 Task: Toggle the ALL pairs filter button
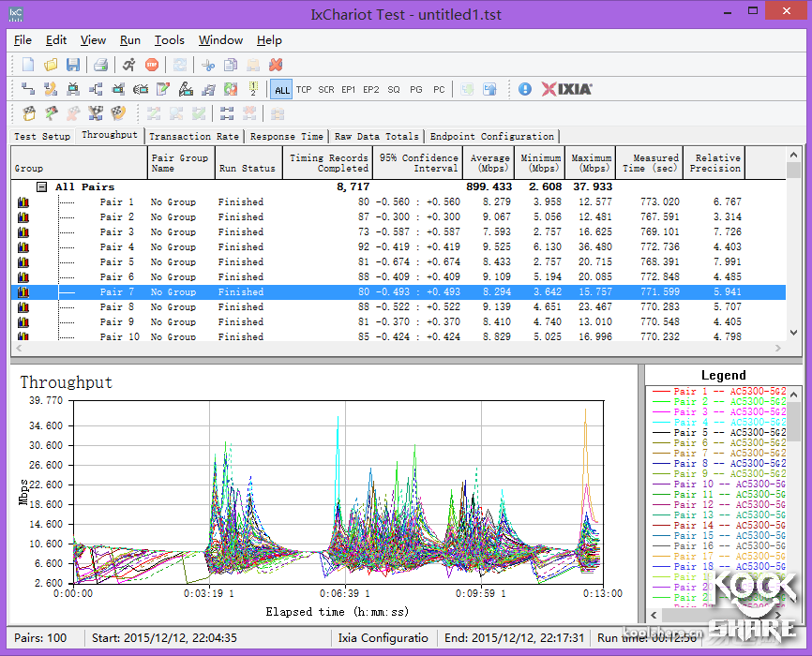click(281, 90)
